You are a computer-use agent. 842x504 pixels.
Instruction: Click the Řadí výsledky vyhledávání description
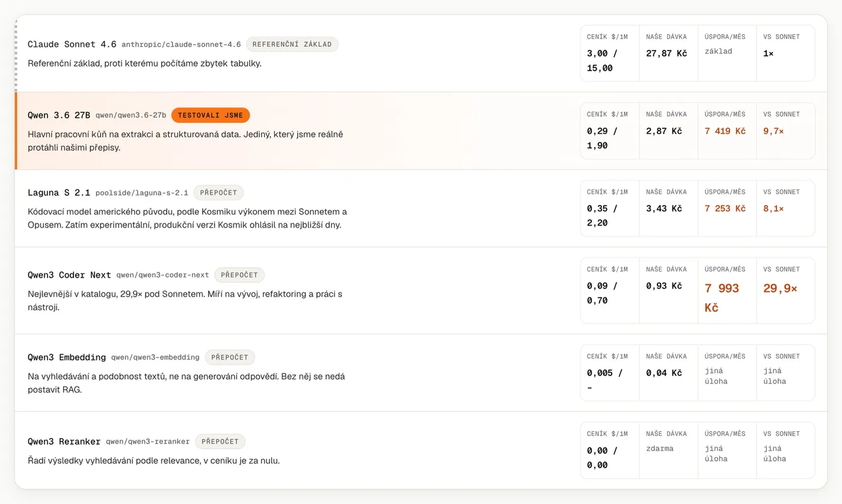point(154,461)
